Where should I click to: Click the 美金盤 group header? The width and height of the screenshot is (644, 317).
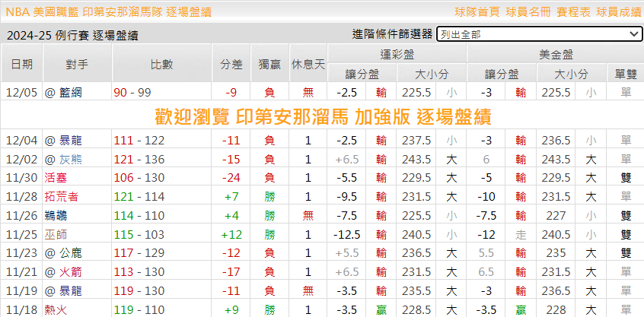point(556,54)
